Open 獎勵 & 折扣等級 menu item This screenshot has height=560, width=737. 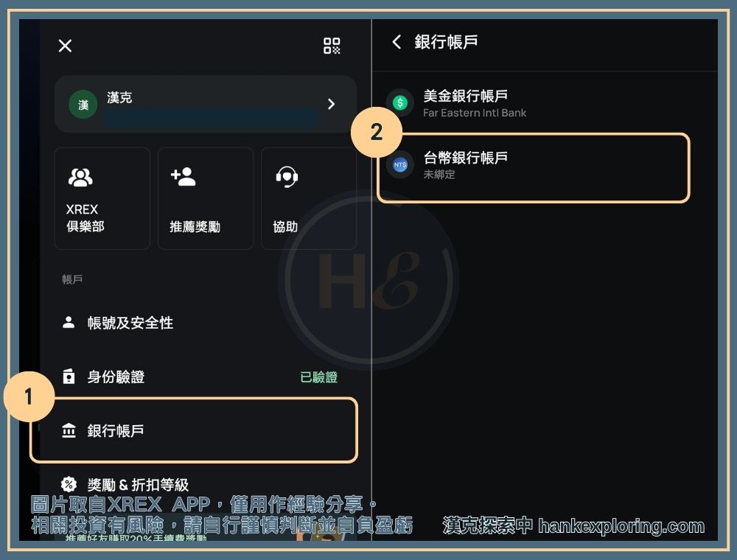pyautogui.click(x=138, y=485)
